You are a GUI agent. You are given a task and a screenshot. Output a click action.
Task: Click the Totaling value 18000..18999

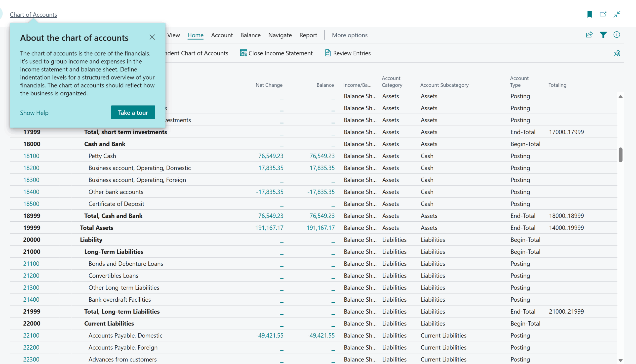(566, 216)
